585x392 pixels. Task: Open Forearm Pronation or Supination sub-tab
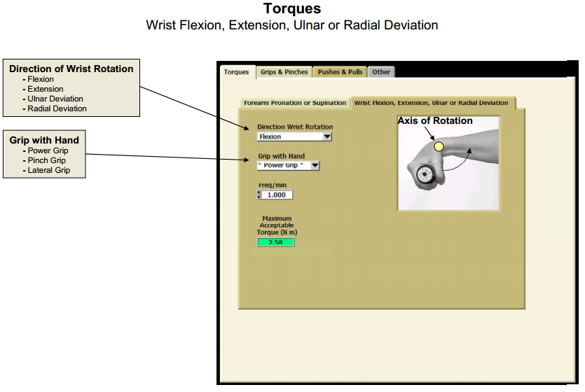(x=294, y=103)
